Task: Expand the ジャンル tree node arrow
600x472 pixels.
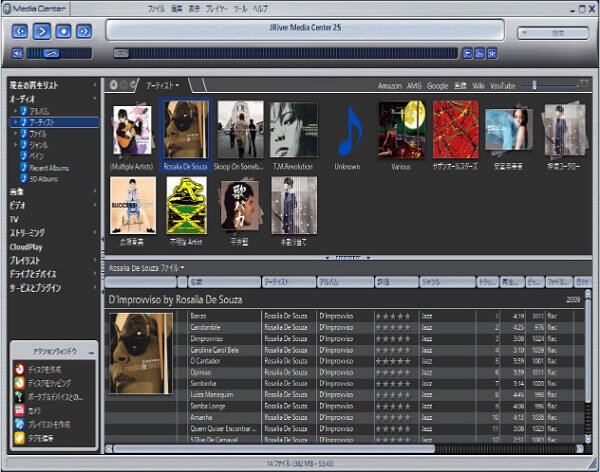Action: tap(16, 145)
